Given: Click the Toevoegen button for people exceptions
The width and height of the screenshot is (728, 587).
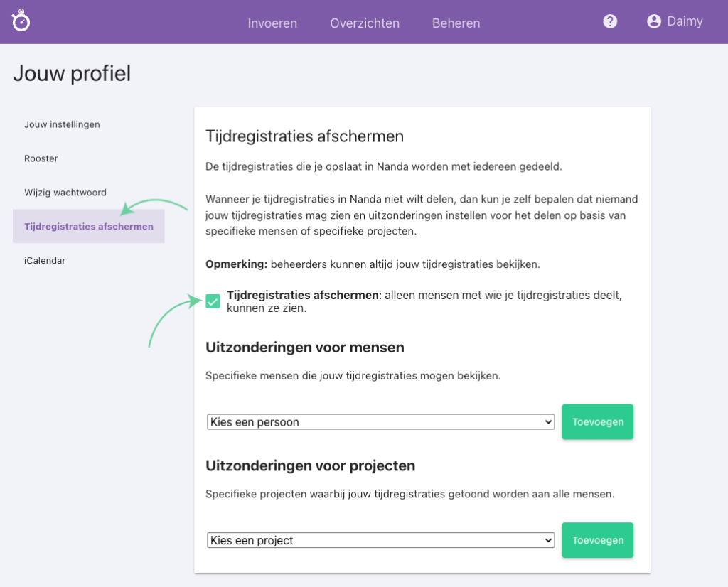Looking at the screenshot, I should (597, 421).
